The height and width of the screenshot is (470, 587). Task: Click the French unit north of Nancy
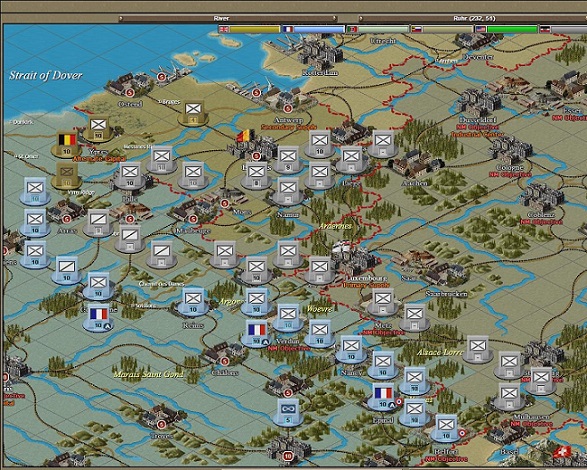coord(351,349)
